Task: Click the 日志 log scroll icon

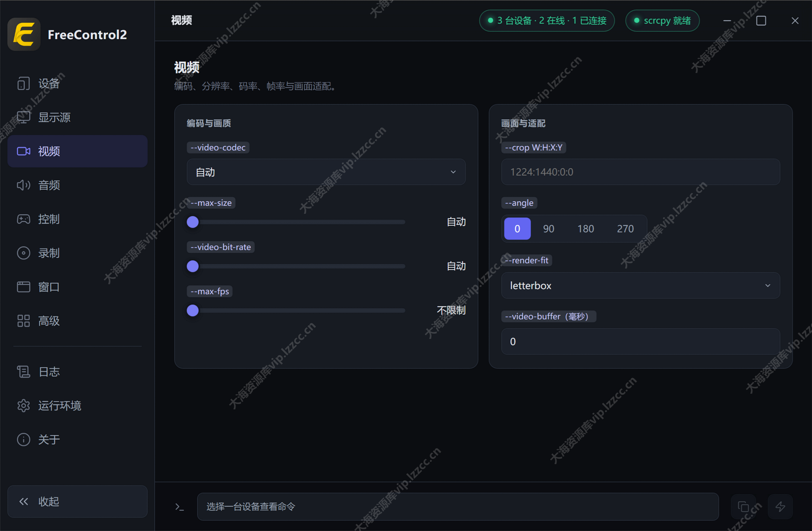Action: (x=23, y=372)
